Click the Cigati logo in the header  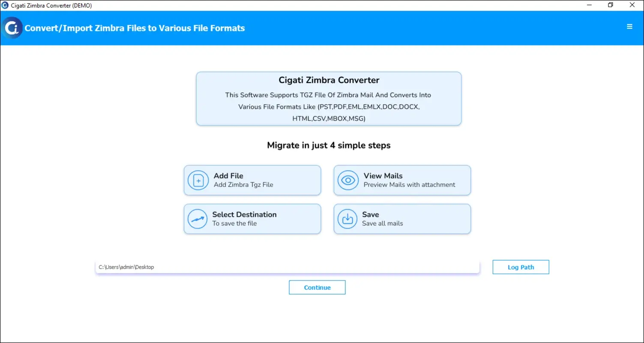pos(12,27)
